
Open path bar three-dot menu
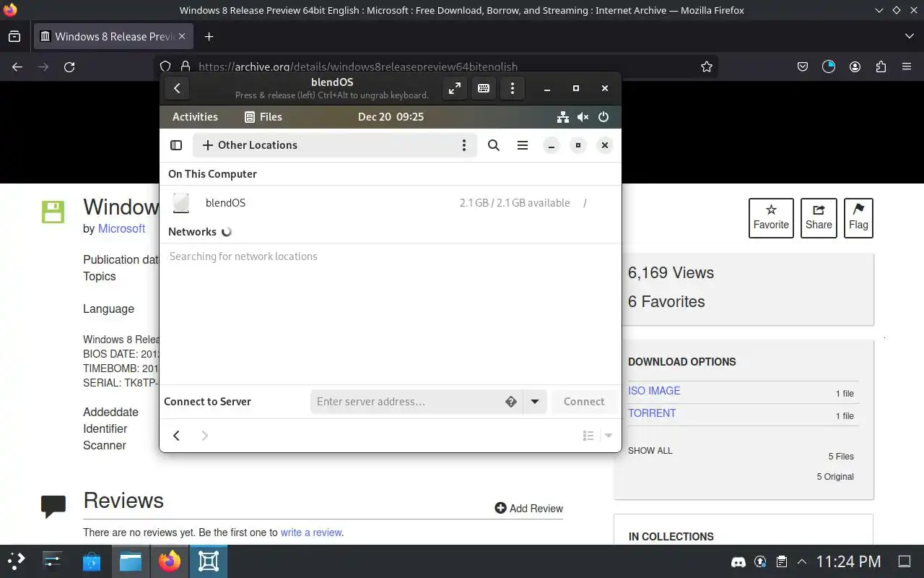(464, 145)
